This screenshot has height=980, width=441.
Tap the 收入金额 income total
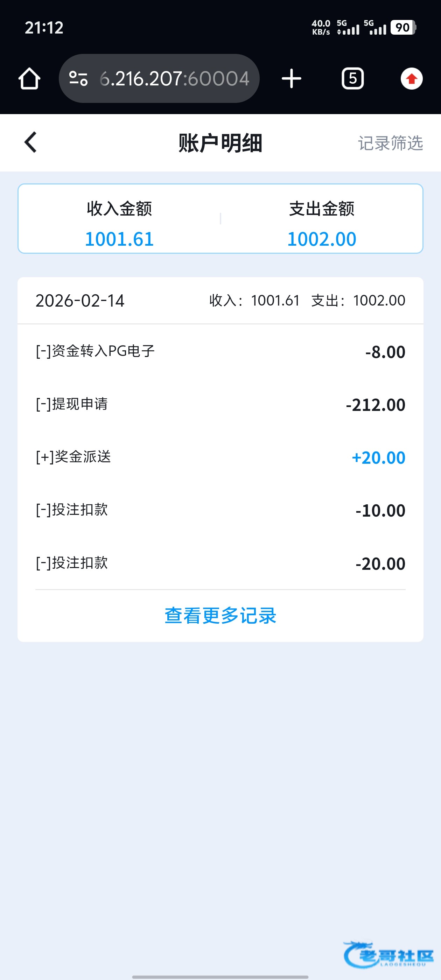click(119, 224)
